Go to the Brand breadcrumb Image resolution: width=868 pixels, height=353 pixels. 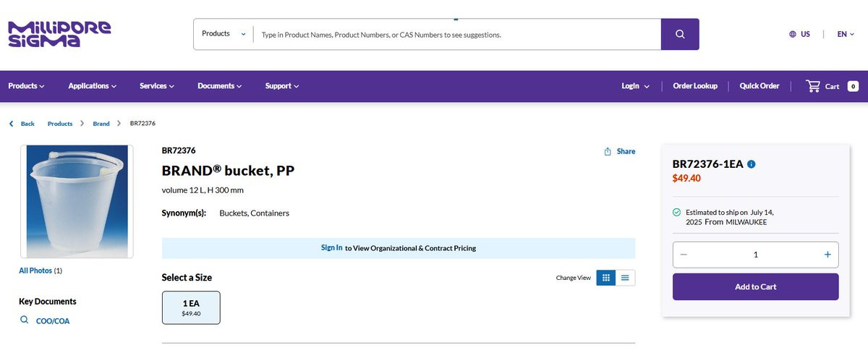pos(101,124)
